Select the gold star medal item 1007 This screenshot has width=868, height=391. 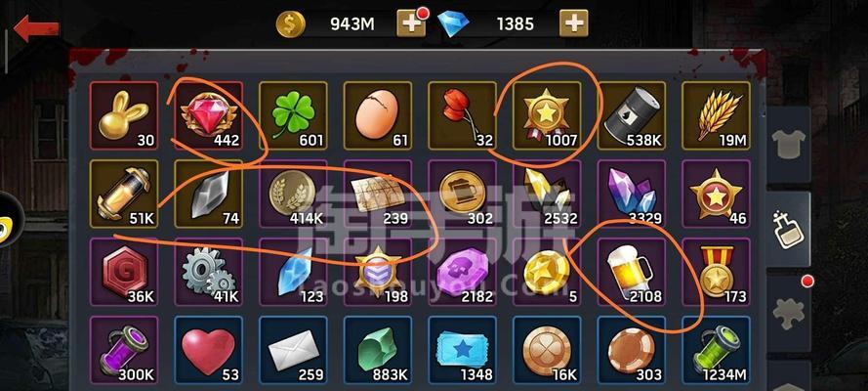[547, 115]
